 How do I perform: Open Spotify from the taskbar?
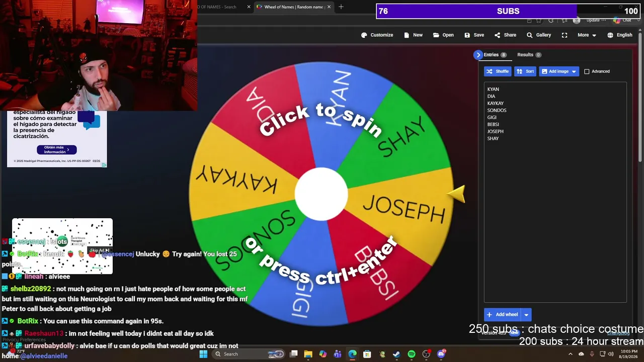[412, 354]
